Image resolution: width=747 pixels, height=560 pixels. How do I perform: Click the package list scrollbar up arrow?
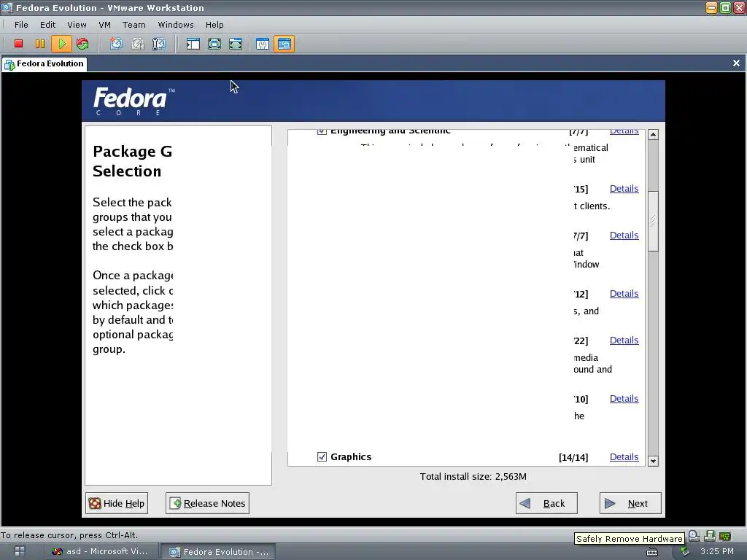click(653, 135)
